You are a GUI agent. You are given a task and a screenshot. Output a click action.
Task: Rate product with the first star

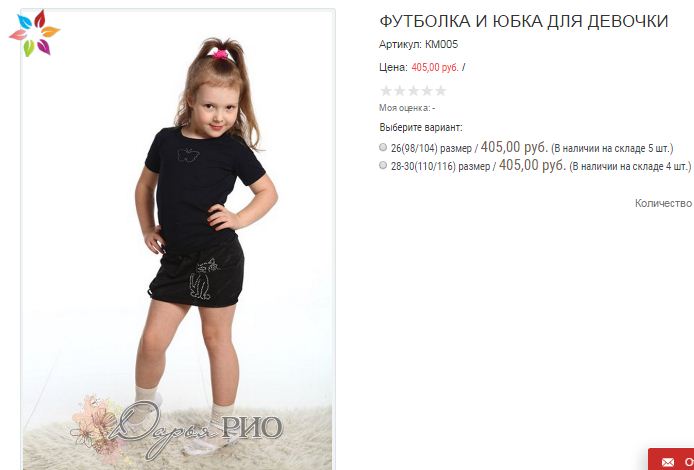(x=386, y=91)
